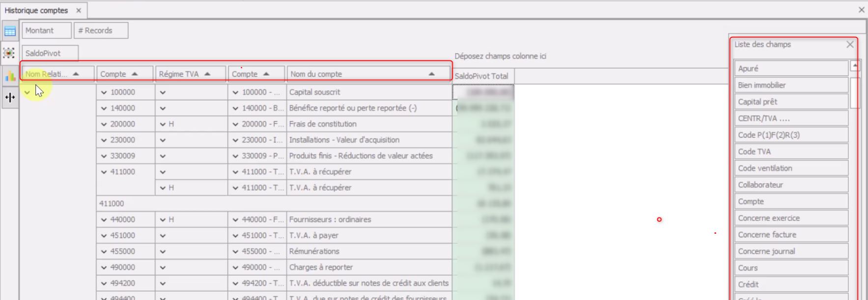Click the Montant data field

coord(47,30)
